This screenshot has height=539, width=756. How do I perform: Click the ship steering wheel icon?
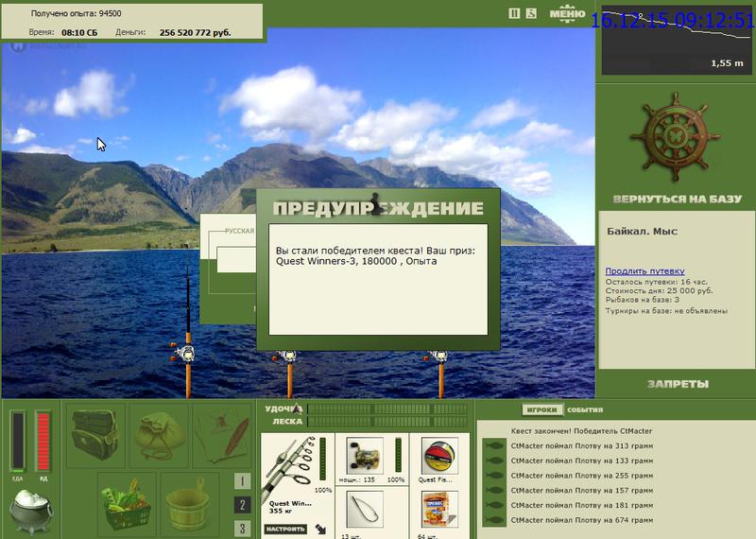(x=675, y=137)
